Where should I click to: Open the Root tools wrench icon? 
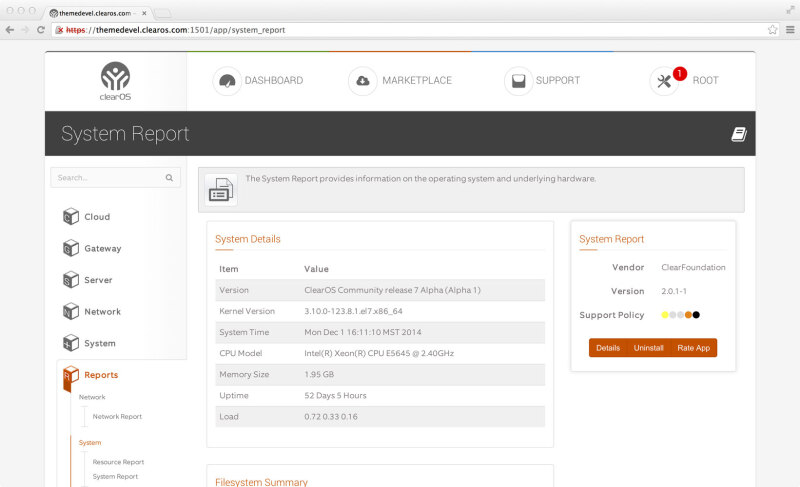pos(664,81)
